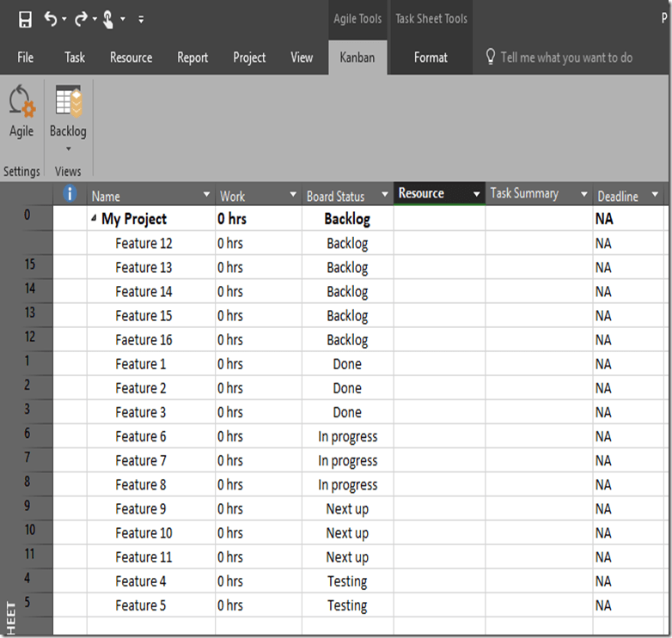Select the Feature 12 task name cell
The width and height of the screenshot is (672, 638).
pos(144,244)
